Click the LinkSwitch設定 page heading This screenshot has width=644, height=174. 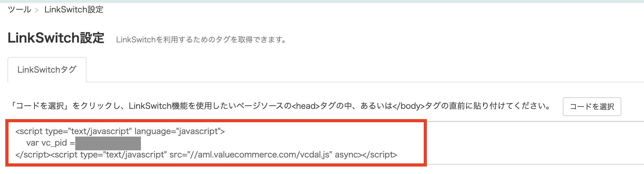(x=56, y=38)
